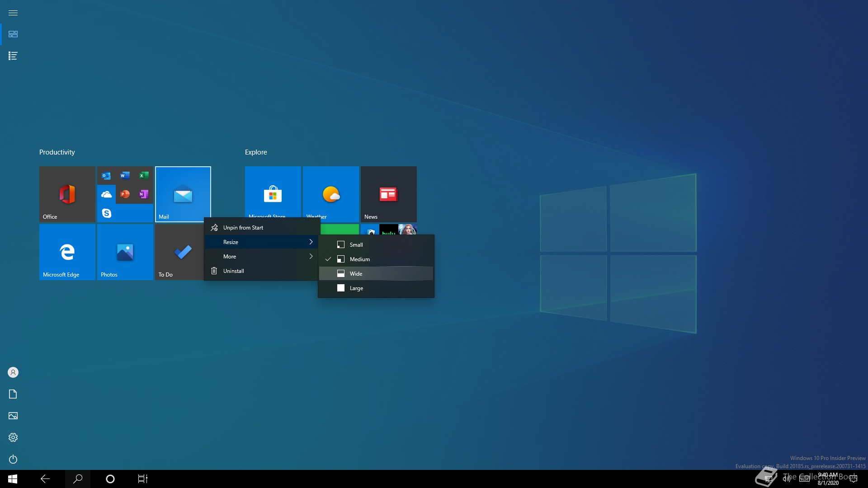Select the Medium tile size
The height and width of the screenshot is (488, 868).
pyautogui.click(x=376, y=259)
